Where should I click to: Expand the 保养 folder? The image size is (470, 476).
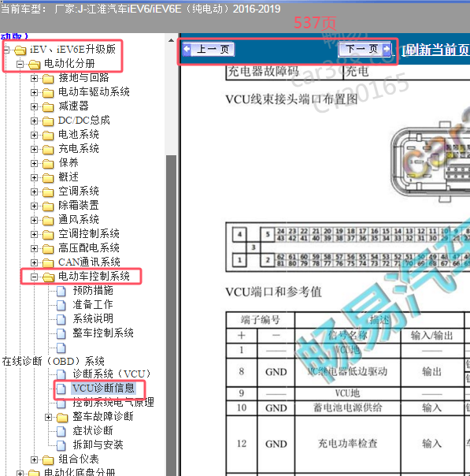[35, 163]
